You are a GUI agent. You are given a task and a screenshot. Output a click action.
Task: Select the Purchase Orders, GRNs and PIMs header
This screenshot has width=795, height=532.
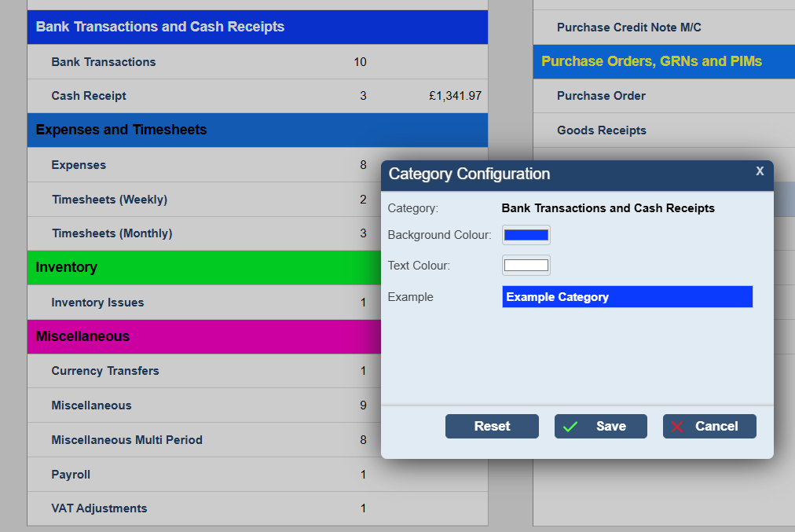tap(651, 61)
